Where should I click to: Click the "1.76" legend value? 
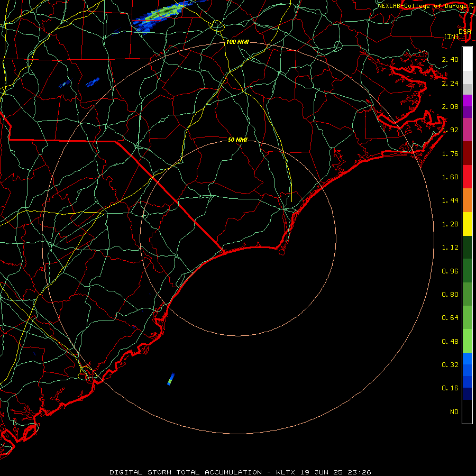click(450, 153)
